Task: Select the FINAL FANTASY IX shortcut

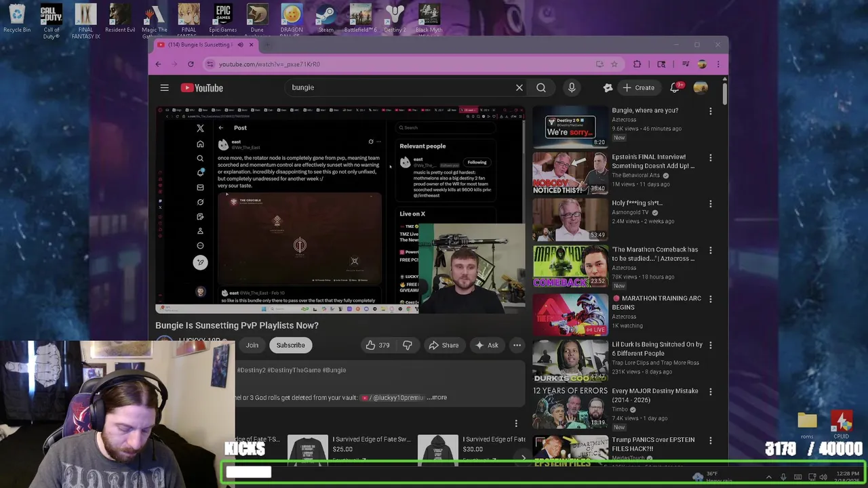Action: pyautogui.click(x=85, y=22)
